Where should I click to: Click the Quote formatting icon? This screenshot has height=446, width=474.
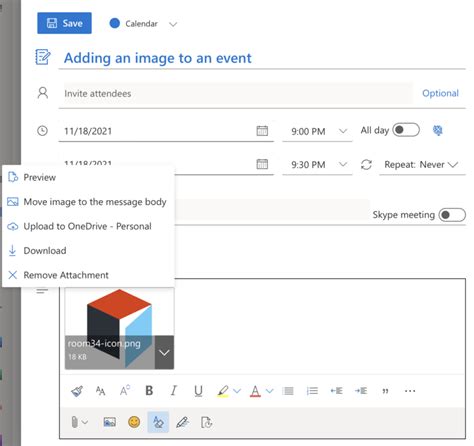(385, 391)
